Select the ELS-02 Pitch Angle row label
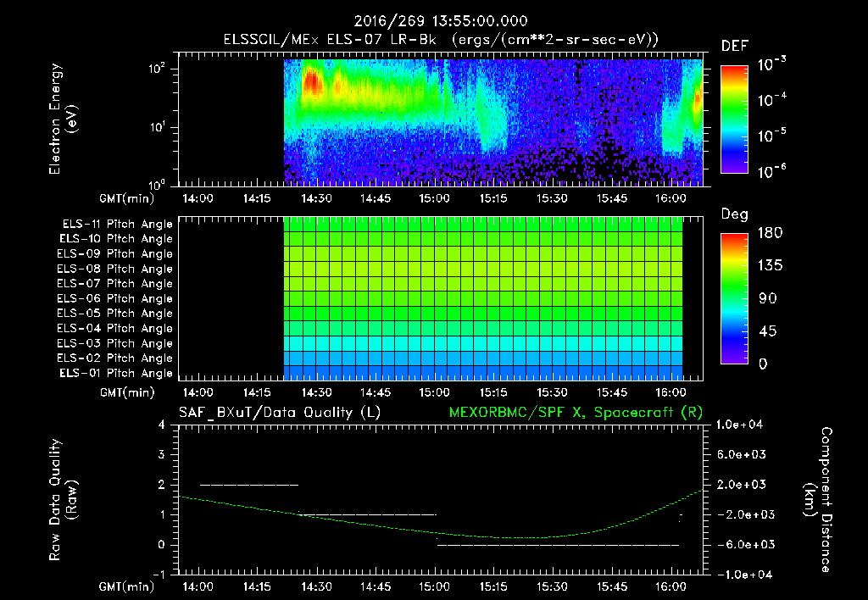Image resolution: width=868 pixels, height=600 pixels. pos(114,358)
